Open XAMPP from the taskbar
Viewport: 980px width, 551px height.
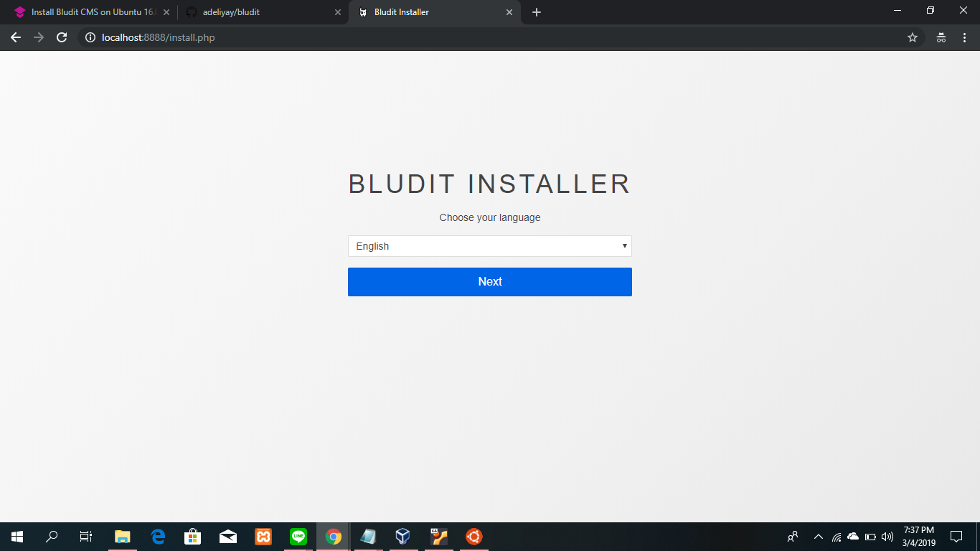coord(263,537)
